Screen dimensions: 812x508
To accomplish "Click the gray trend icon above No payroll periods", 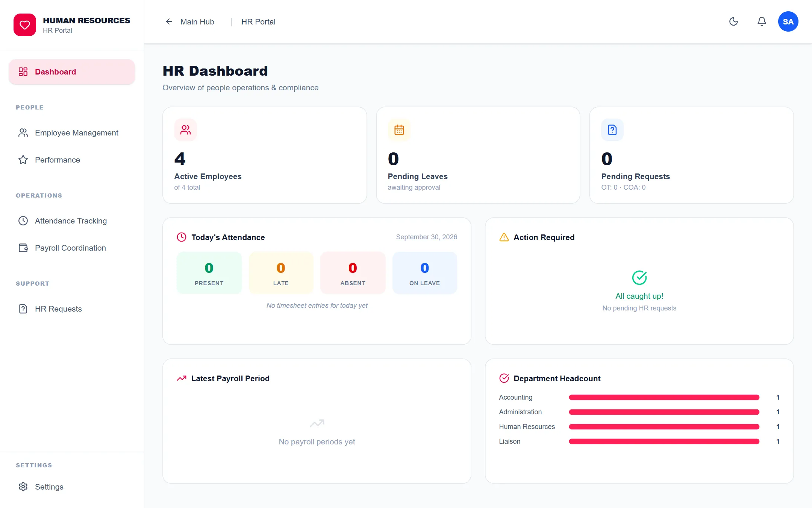I will click(317, 423).
